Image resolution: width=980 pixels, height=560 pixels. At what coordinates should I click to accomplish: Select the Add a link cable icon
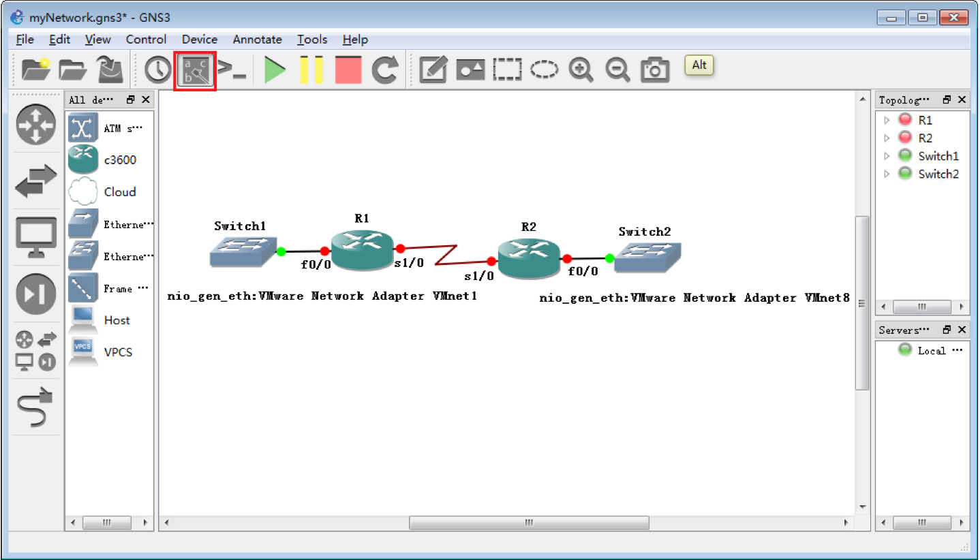point(35,407)
